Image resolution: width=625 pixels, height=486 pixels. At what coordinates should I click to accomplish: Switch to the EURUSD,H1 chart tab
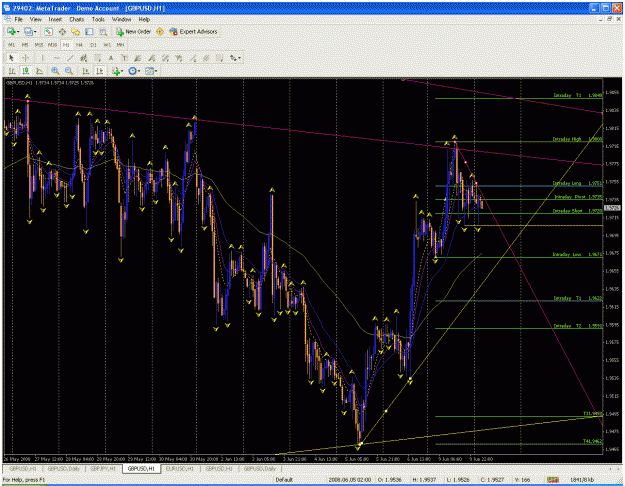tap(180, 469)
